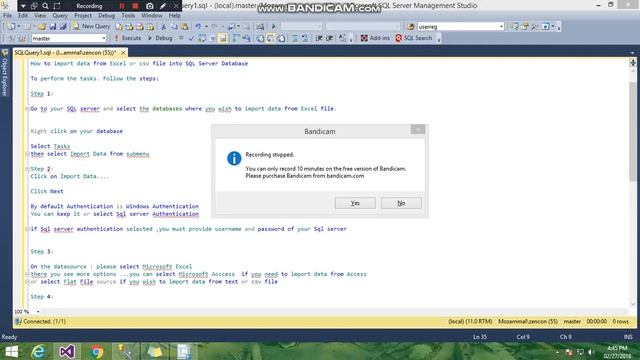Collapse the 'there you see more options' outline block
This screenshot has height=360, width=640.
click(27, 274)
